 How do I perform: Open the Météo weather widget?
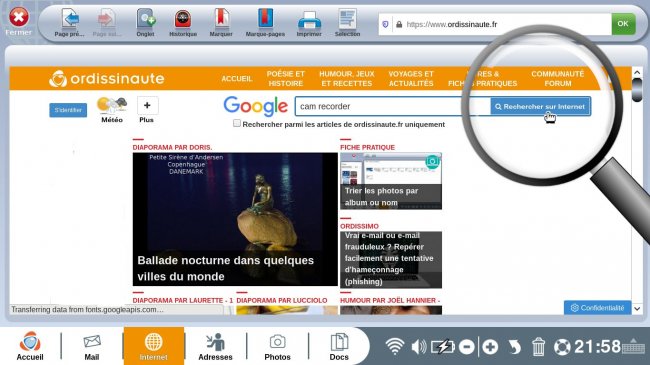click(x=112, y=110)
